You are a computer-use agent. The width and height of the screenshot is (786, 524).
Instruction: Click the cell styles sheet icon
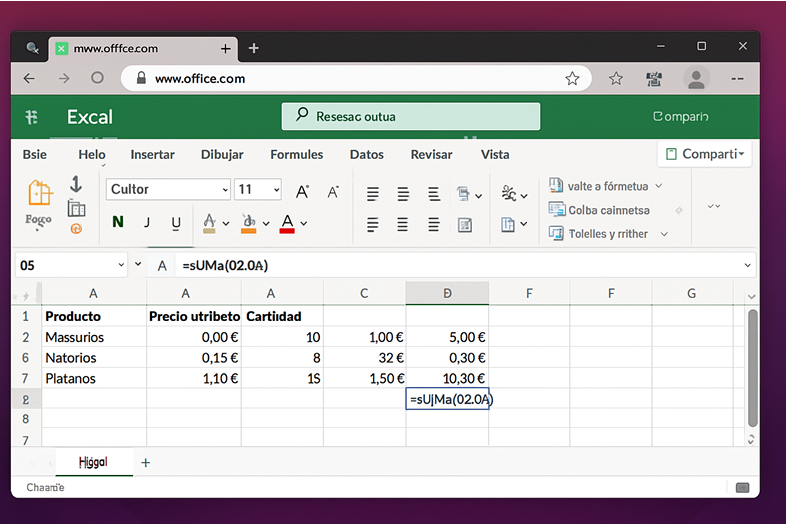tap(508, 224)
